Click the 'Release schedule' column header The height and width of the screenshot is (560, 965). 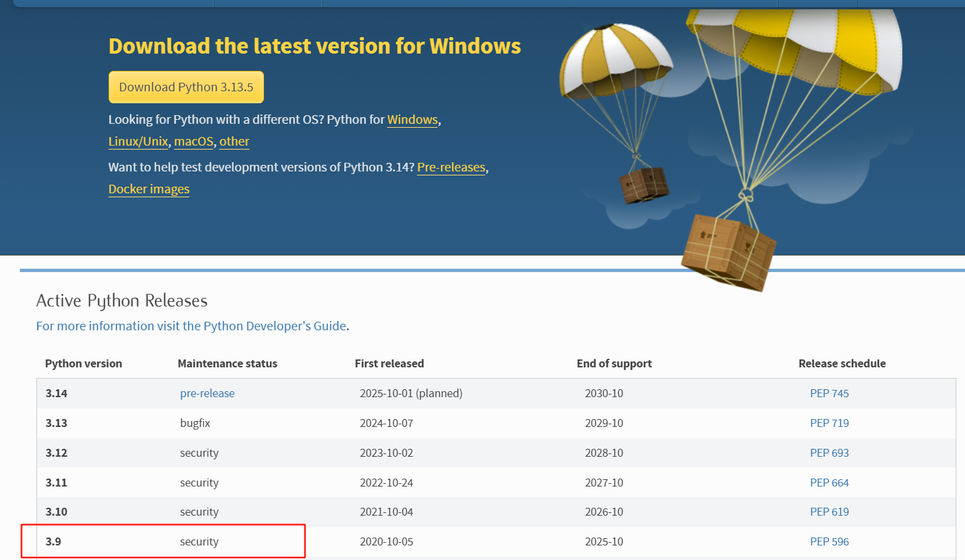(842, 363)
